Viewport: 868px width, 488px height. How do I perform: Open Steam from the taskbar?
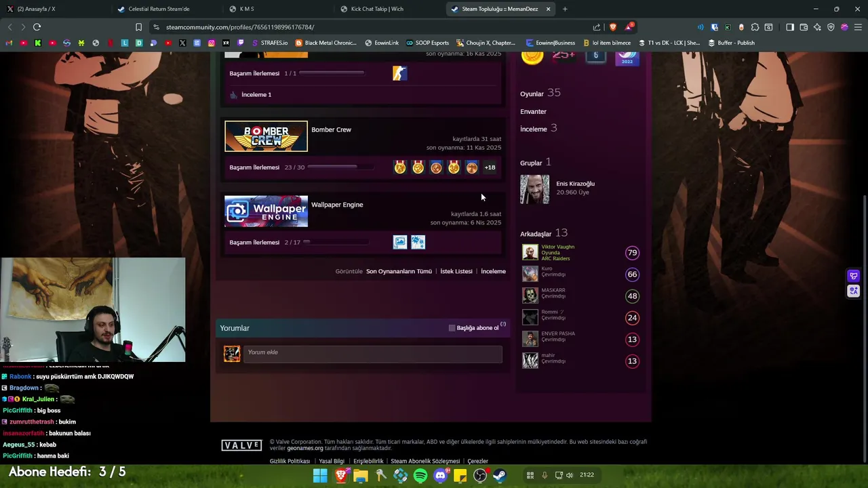pos(500,476)
